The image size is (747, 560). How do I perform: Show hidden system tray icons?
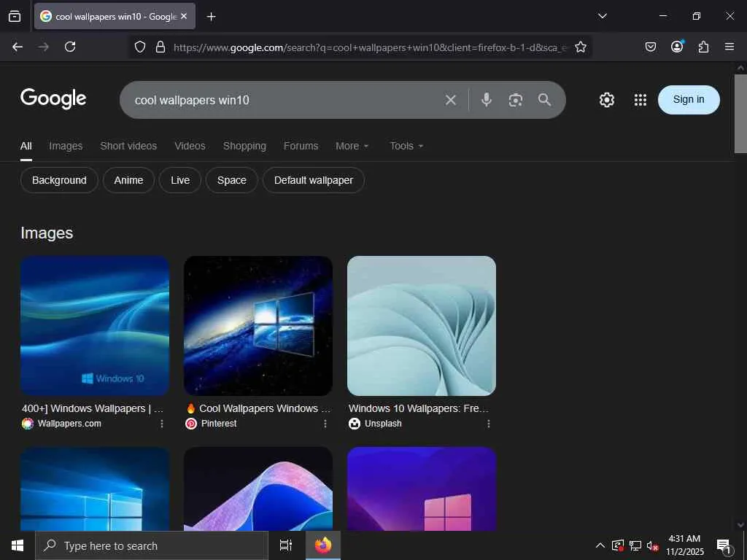(600, 545)
